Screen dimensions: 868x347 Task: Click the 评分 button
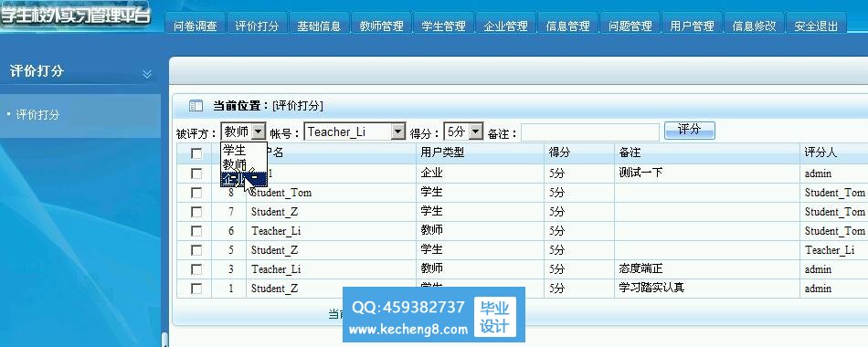point(689,130)
